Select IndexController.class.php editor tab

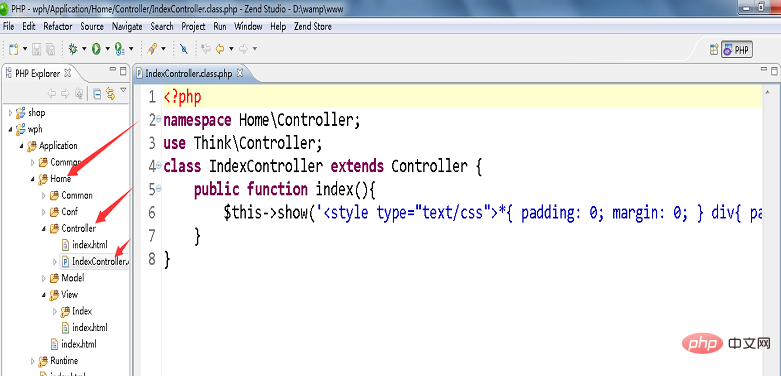[189, 74]
